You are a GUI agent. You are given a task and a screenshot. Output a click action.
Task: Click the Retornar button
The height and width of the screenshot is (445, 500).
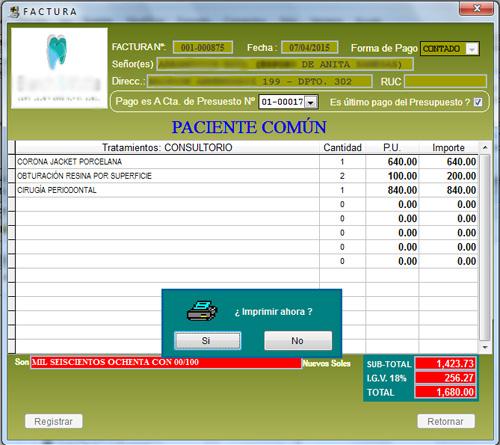point(446,421)
